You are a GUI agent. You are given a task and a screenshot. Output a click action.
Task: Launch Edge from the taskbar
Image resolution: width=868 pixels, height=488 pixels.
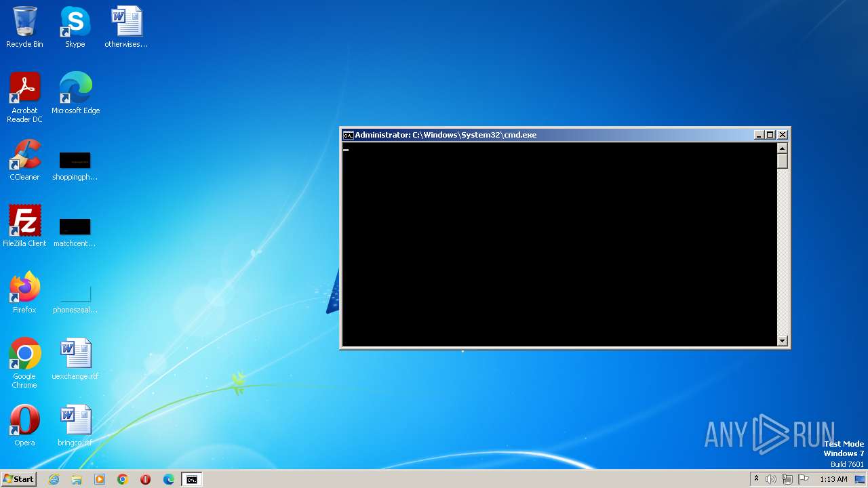[169, 479]
